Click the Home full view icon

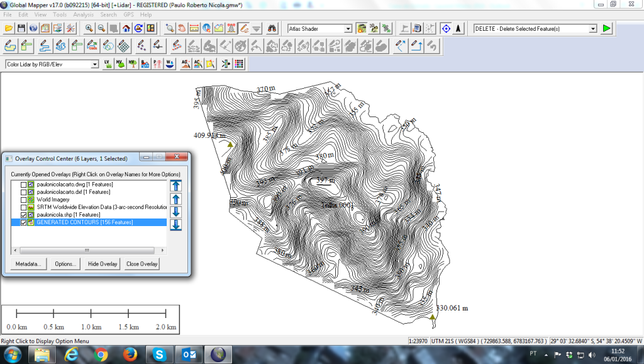pos(126,28)
